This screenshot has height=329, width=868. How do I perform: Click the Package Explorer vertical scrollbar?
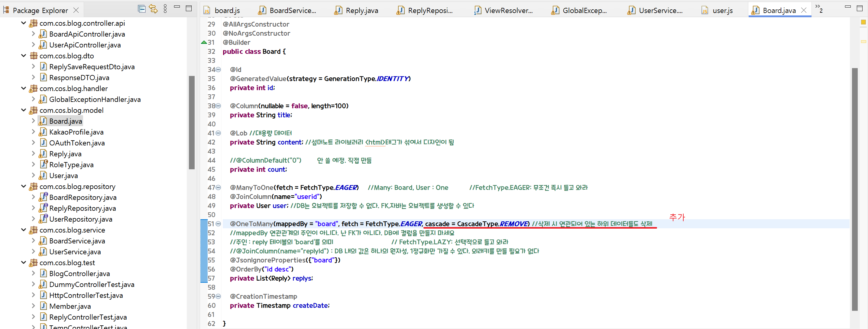(x=192, y=122)
